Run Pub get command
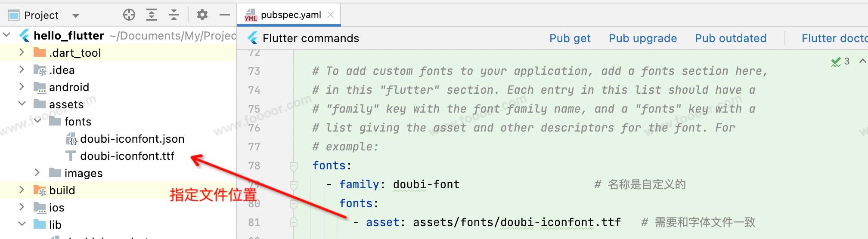Image resolution: width=868 pixels, height=239 pixels. pyautogui.click(x=570, y=38)
